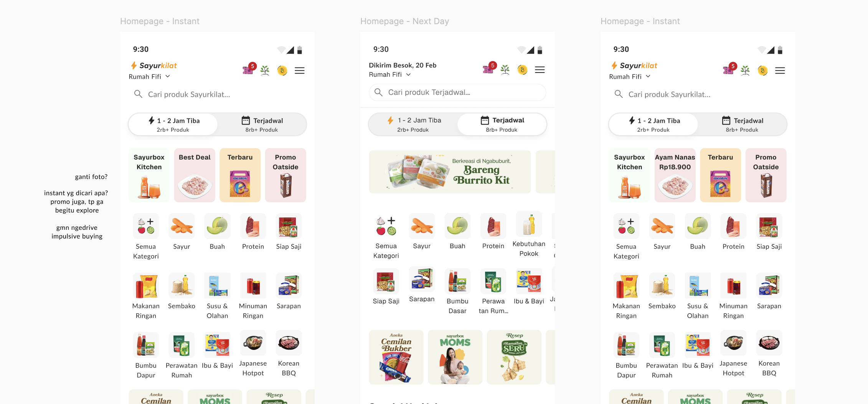Tap the Bareng Burrito Kit banner

point(450,172)
